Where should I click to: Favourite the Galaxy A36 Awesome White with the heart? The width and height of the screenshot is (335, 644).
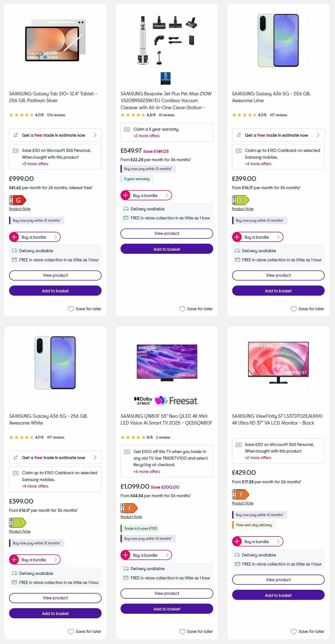point(71,631)
